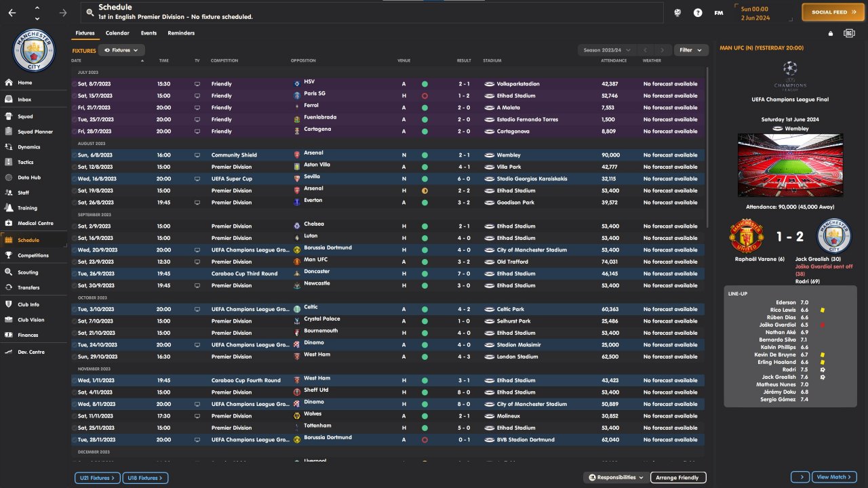The height and width of the screenshot is (488, 868).
Task: Click the View Match button
Action: (x=834, y=477)
